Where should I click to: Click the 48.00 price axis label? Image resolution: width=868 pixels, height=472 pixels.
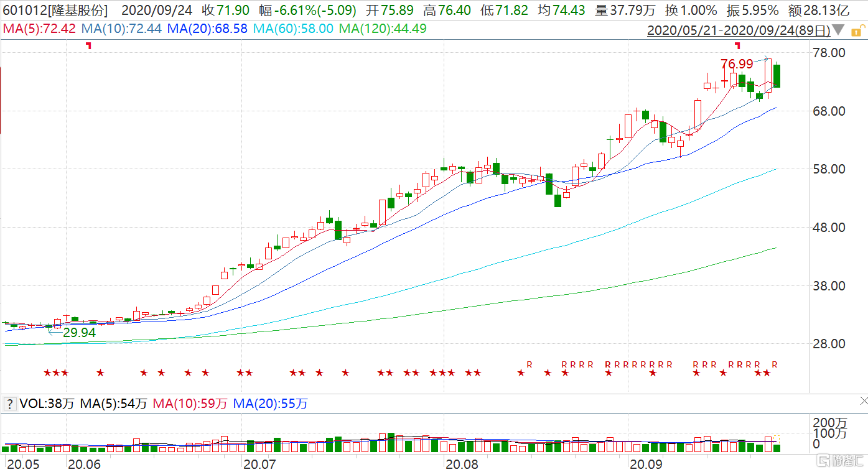(x=830, y=227)
